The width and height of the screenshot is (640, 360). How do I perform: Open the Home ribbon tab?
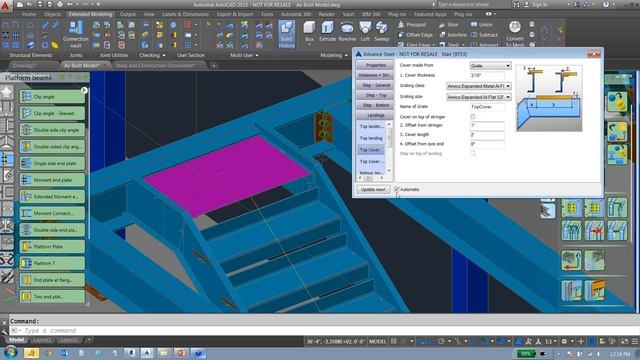(29, 14)
